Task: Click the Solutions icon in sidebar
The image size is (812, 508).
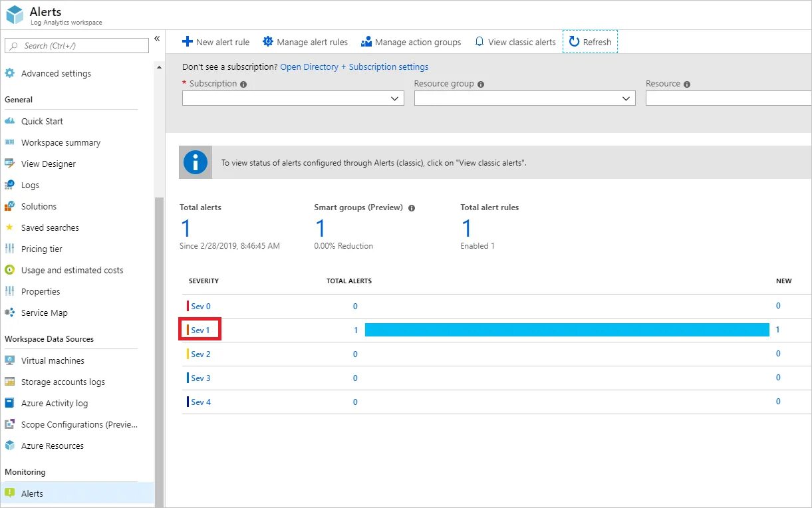Action: 9,206
